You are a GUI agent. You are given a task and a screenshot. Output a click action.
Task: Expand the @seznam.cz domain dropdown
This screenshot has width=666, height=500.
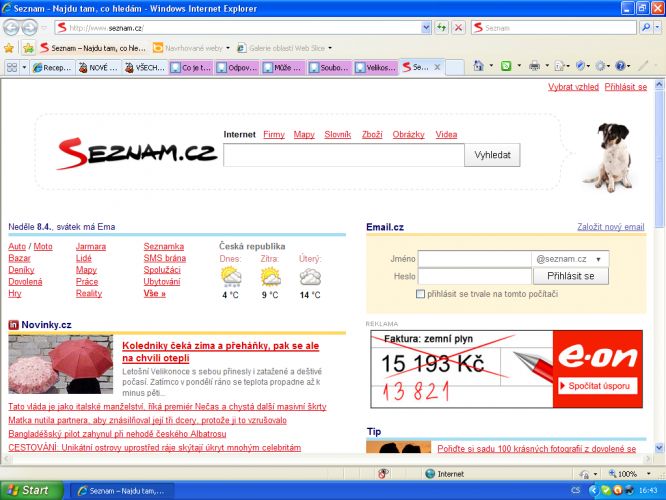coord(598,259)
